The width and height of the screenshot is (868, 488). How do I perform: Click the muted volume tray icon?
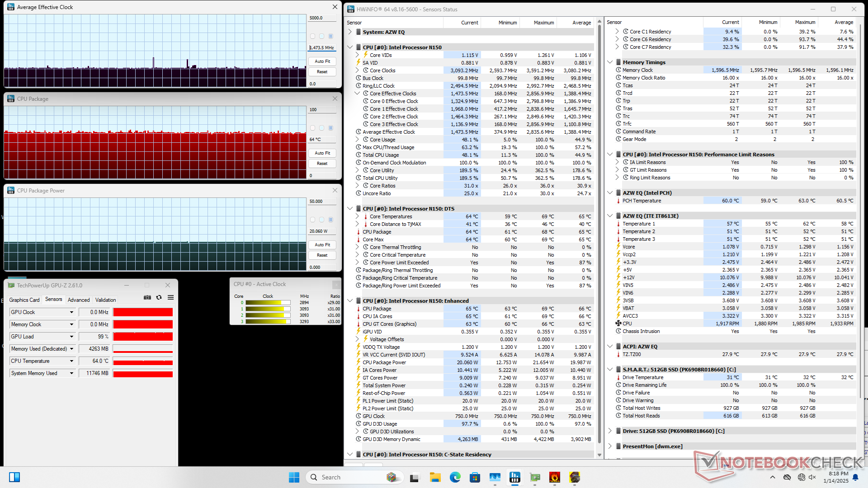click(x=812, y=477)
